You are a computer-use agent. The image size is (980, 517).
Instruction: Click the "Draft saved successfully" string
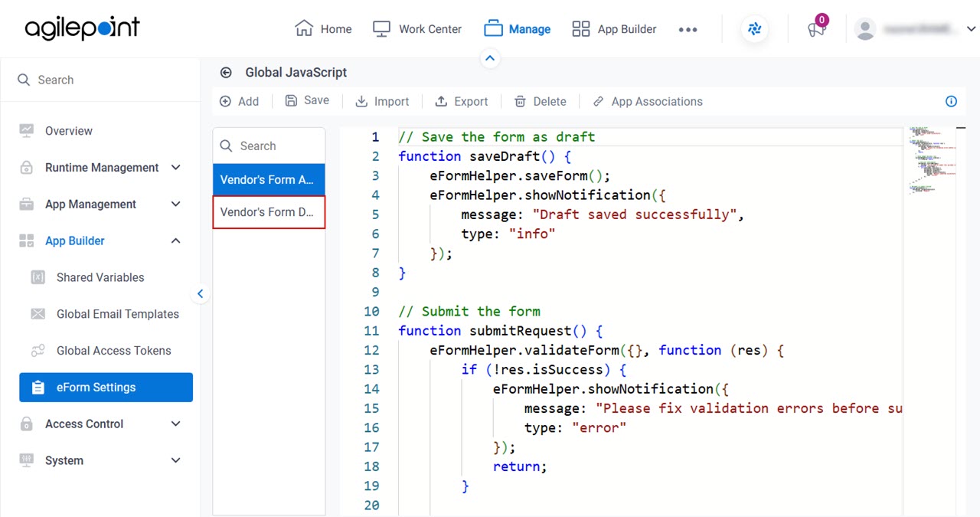635,214
